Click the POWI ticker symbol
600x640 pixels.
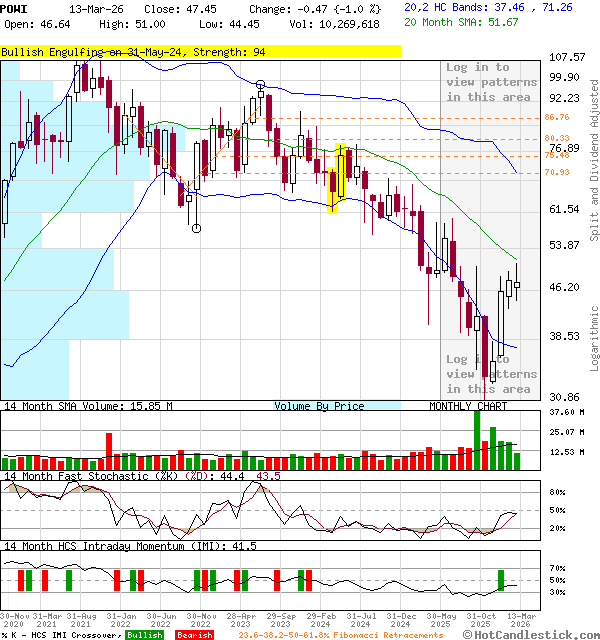click(x=14, y=8)
